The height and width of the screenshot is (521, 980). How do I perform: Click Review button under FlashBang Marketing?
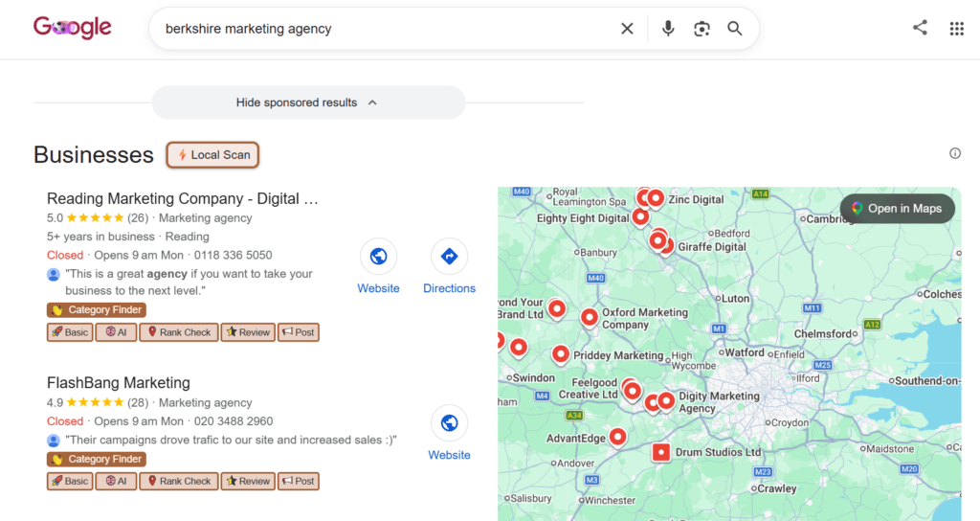(248, 481)
